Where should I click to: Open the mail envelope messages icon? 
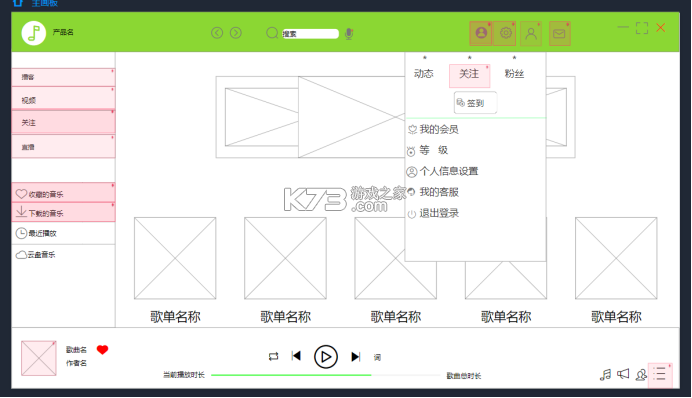pos(559,34)
